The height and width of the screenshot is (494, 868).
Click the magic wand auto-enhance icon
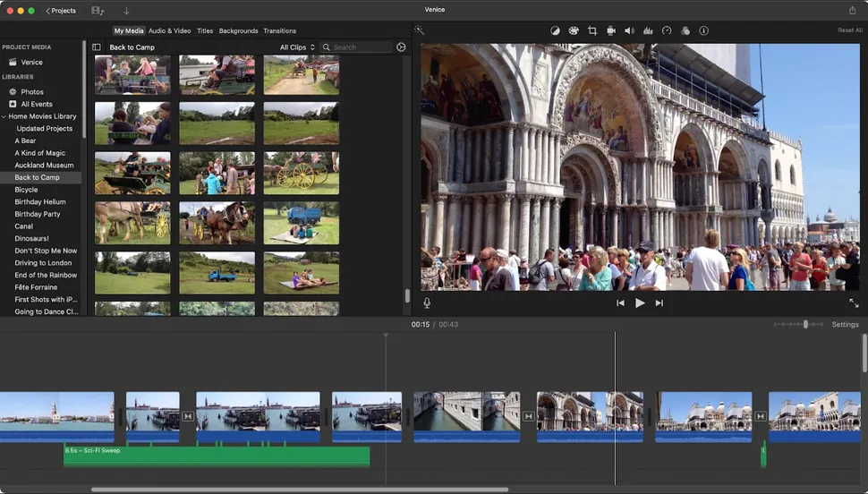pyautogui.click(x=419, y=30)
